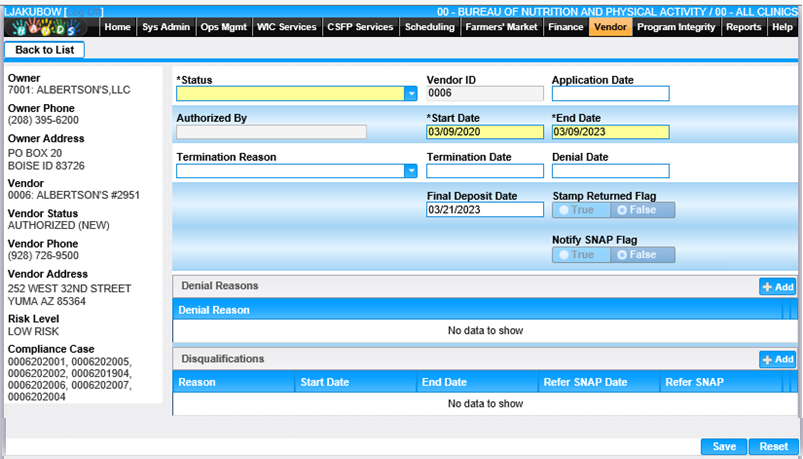The image size is (803, 459).
Task: Click the Back to List button
Action: 45,50
